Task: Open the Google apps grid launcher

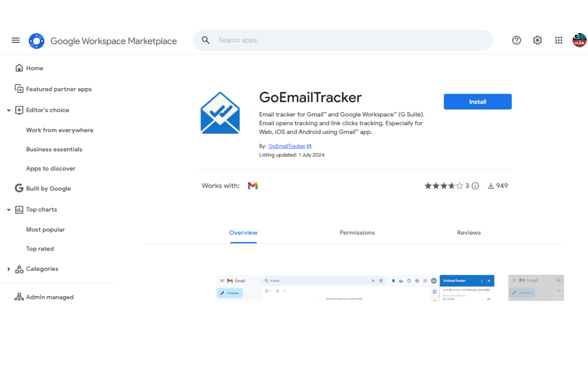Action: click(559, 40)
